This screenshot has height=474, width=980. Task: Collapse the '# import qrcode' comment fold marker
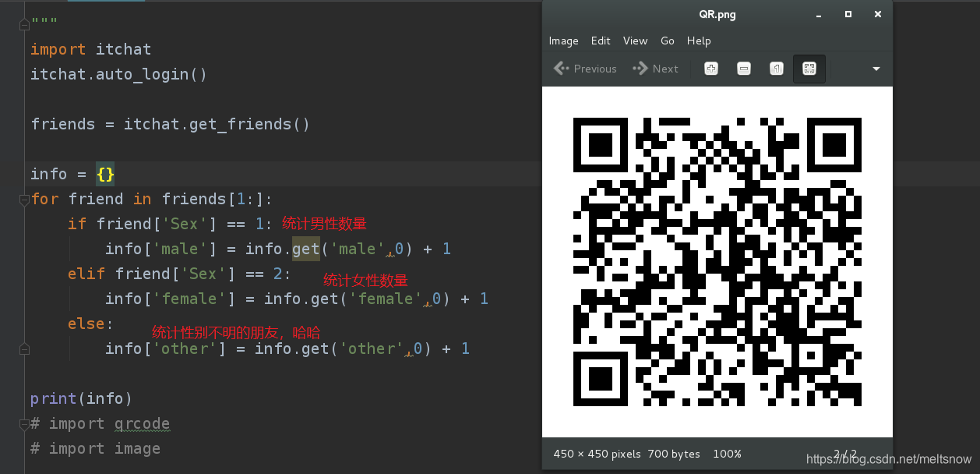coord(24,424)
